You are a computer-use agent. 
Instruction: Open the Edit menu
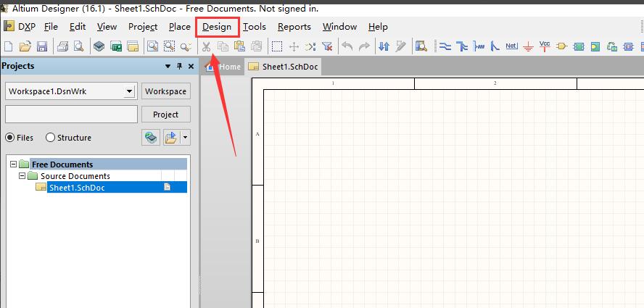pyautogui.click(x=77, y=27)
